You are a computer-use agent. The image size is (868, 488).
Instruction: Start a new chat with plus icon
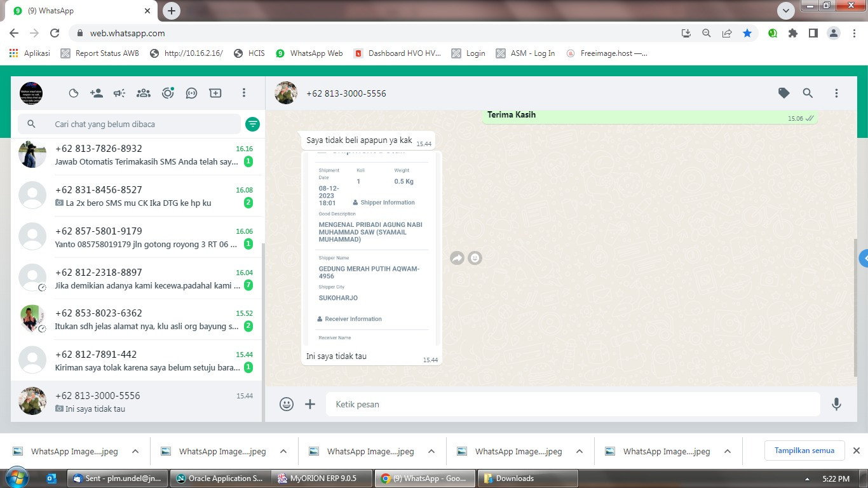(x=215, y=93)
